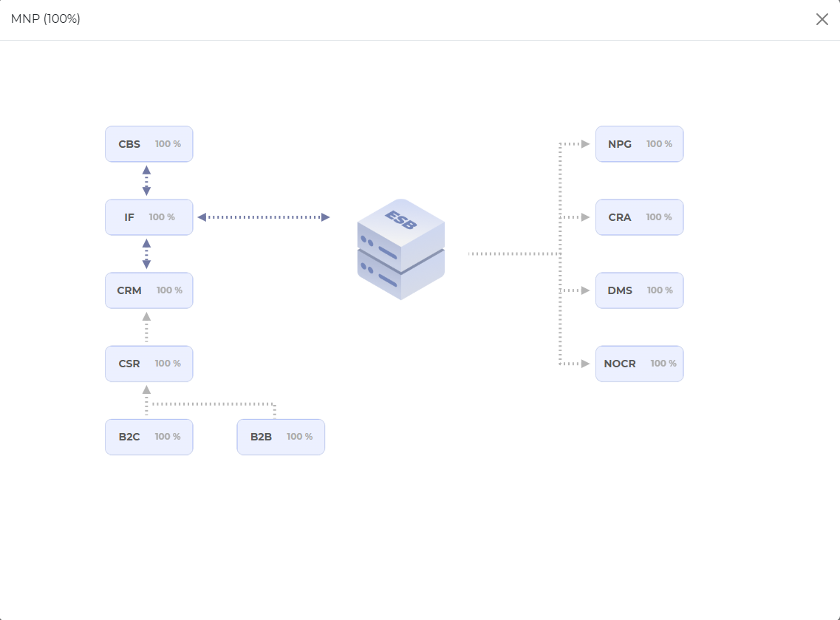Click the CRA node box

(639, 217)
